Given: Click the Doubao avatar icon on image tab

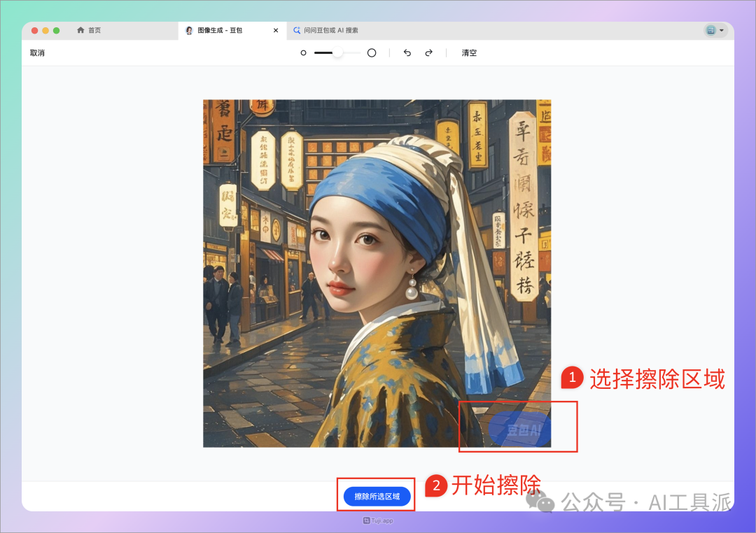Looking at the screenshot, I should [x=188, y=30].
